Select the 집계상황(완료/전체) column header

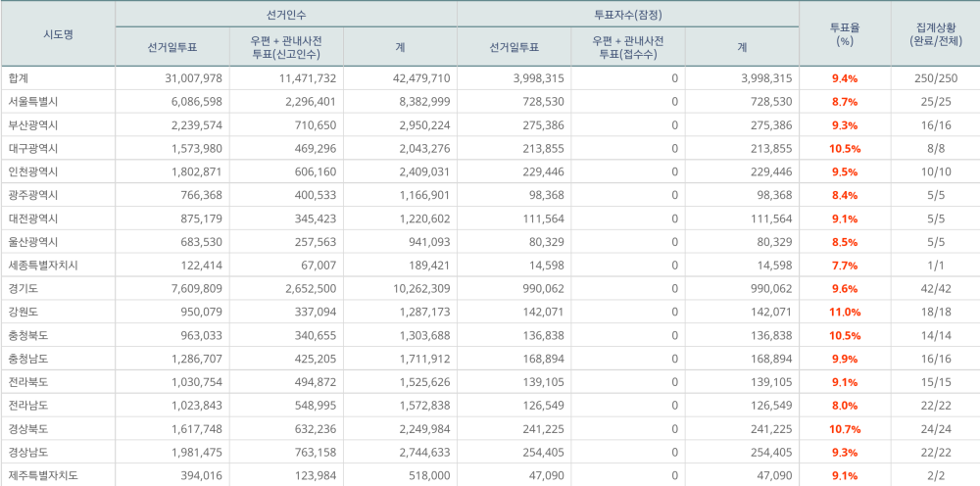[934, 34]
